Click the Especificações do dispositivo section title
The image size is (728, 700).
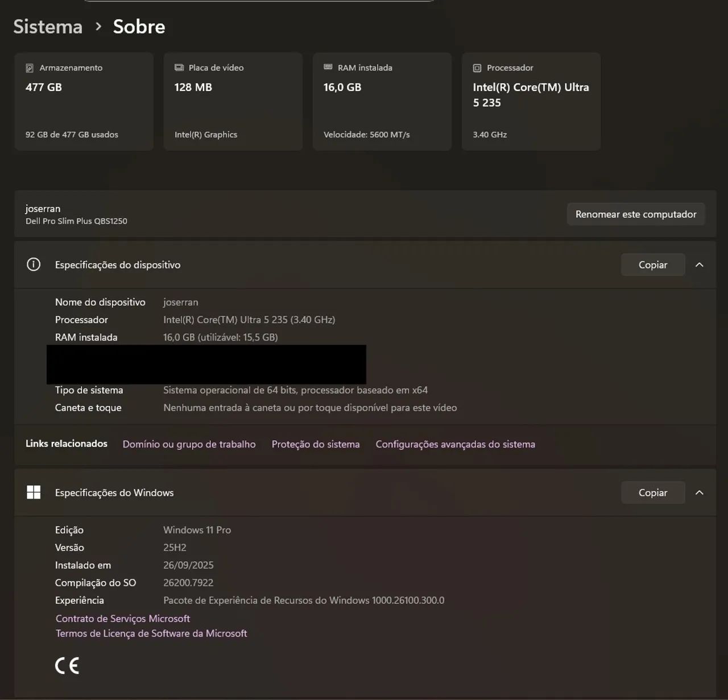click(x=118, y=265)
